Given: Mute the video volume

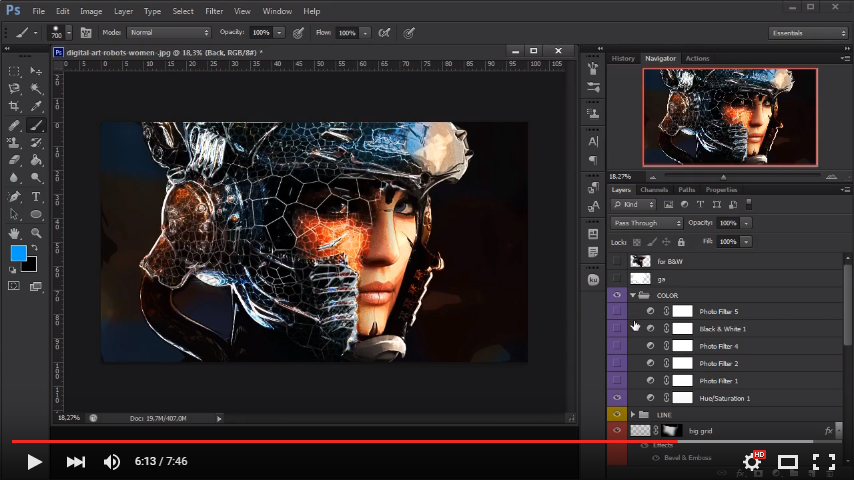Looking at the screenshot, I should tap(112, 462).
